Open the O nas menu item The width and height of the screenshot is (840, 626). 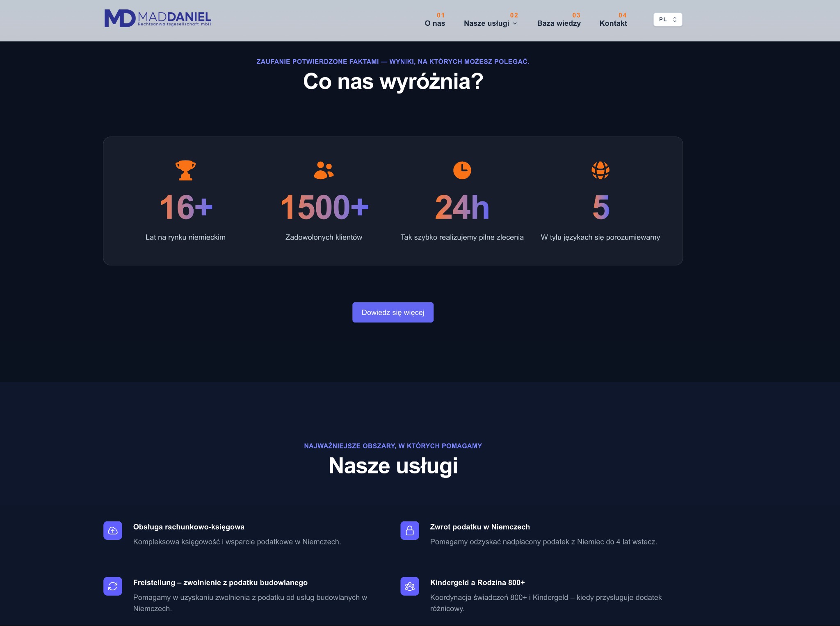434,23
